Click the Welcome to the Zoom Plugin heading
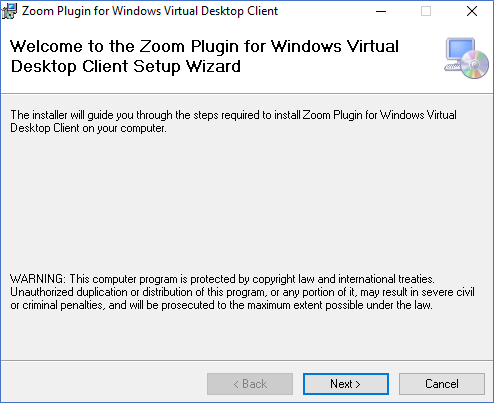 [204, 46]
